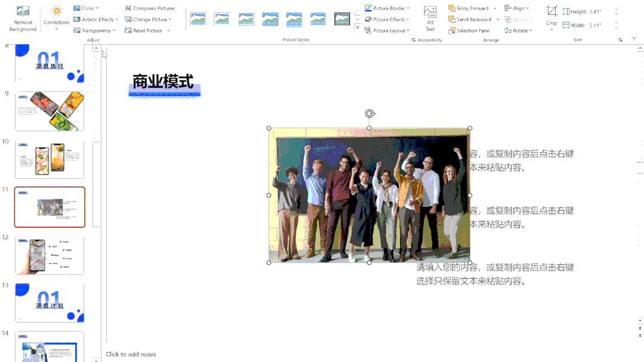Image resolution: width=644 pixels, height=362 pixels.
Task: Click Picture Layout to convert to SmartArt
Action: (x=387, y=30)
